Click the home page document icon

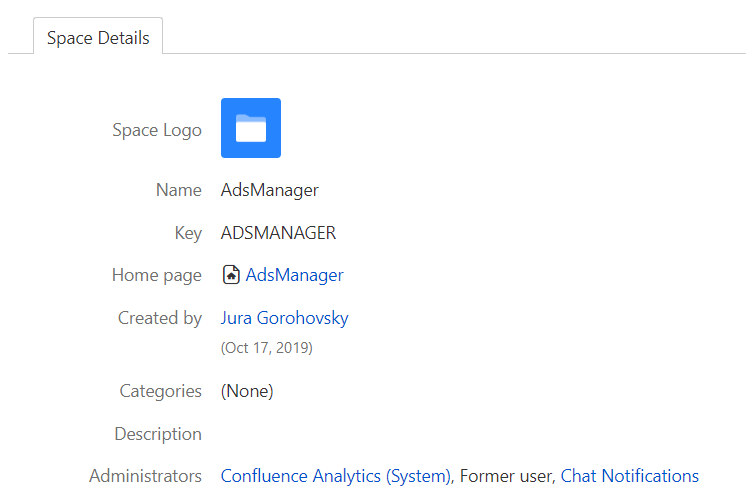click(231, 275)
